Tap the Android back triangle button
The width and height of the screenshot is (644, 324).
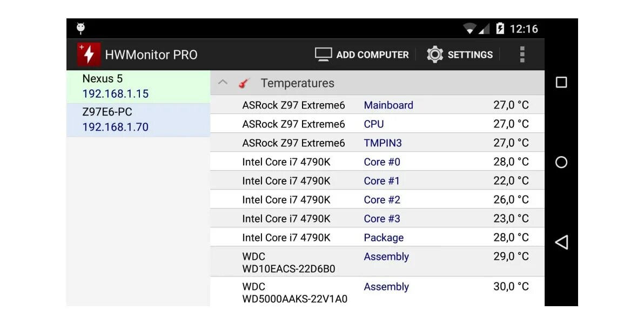coord(561,242)
